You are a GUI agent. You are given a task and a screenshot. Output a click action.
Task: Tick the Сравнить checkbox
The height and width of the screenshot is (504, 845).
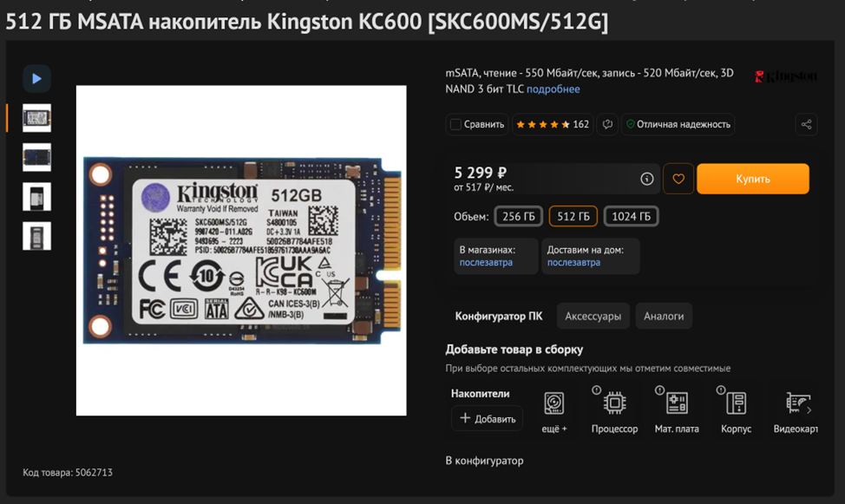pyautogui.click(x=456, y=125)
